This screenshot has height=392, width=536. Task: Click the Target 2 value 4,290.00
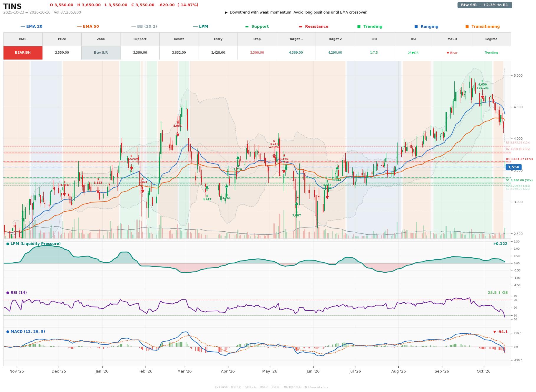point(335,53)
